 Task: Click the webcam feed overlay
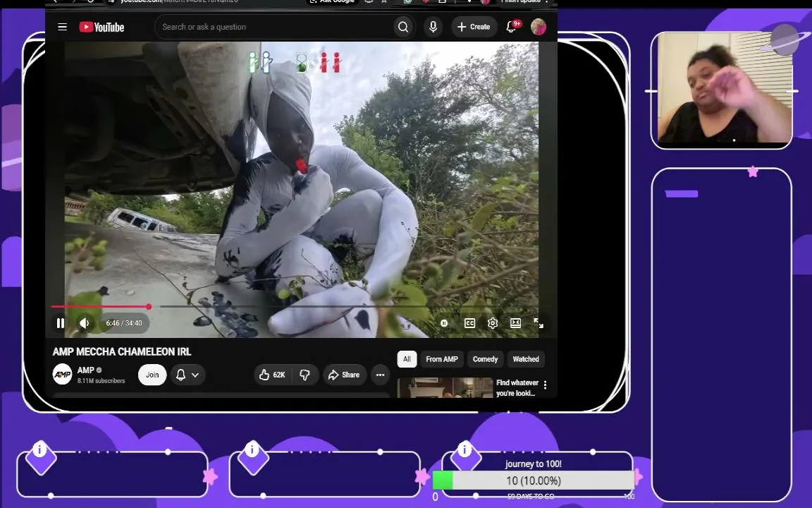[x=725, y=87]
